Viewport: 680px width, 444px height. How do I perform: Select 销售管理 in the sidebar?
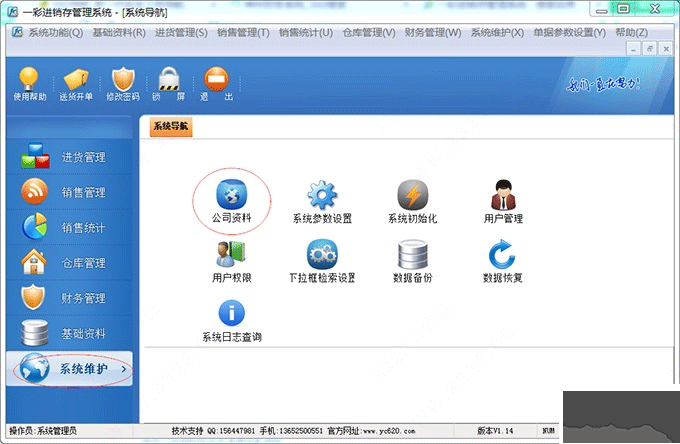(x=69, y=192)
